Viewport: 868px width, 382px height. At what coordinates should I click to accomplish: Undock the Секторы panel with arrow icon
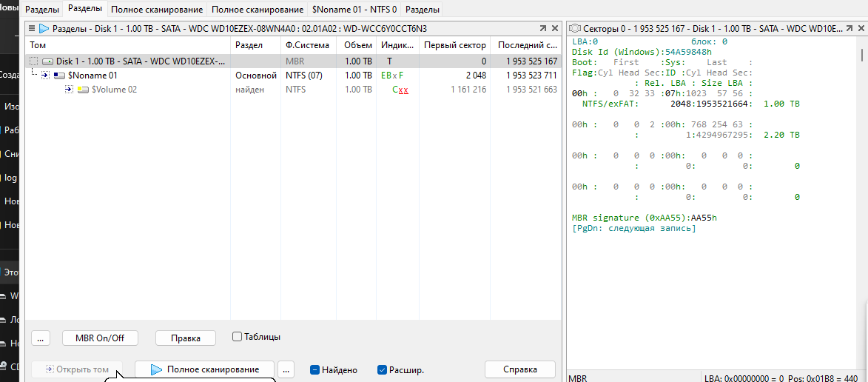tap(847, 28)
